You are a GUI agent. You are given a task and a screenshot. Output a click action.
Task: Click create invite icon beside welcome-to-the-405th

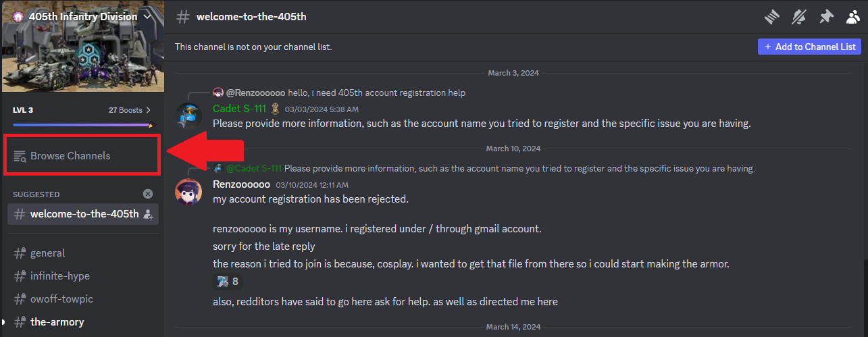click(x=149, y=214)
